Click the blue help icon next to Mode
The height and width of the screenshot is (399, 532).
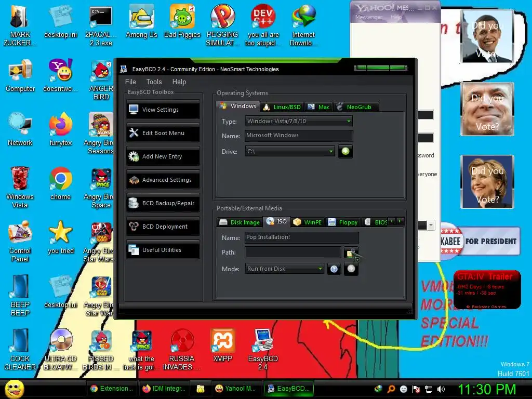tap(334, 269)
